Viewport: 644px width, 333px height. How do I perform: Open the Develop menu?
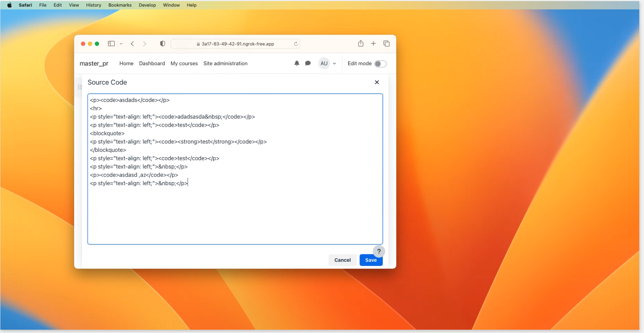[147, 5]
